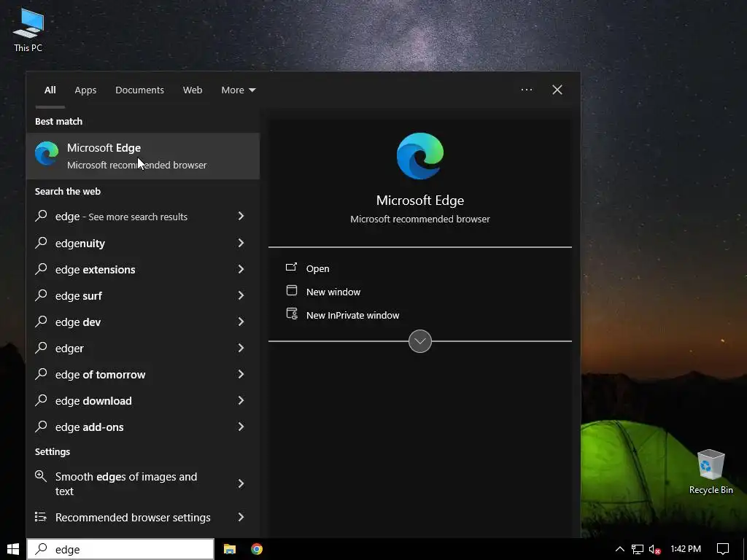Select 'edge - See more search results'
This screenshot has height=560, width=747.
(x=143, y=216)
